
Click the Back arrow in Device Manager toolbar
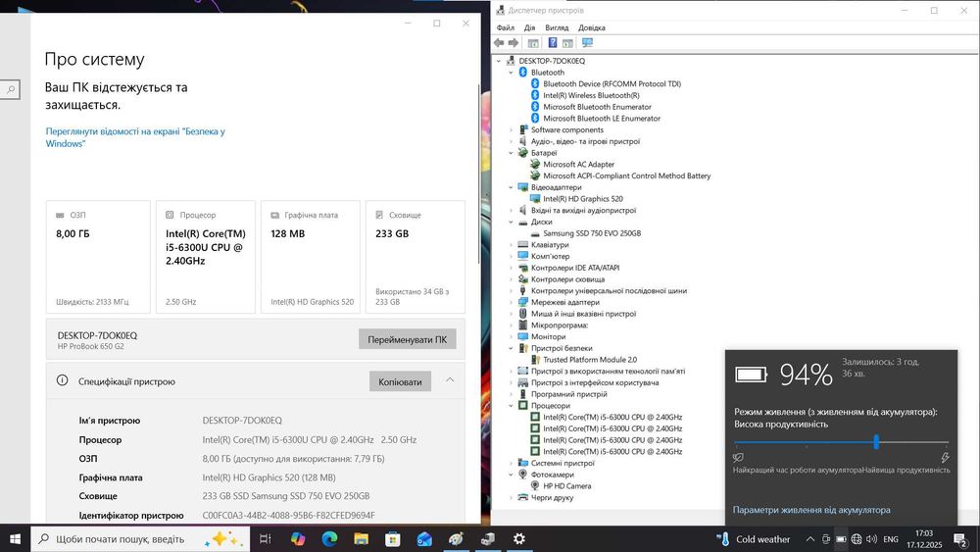[x=499, y=42]
